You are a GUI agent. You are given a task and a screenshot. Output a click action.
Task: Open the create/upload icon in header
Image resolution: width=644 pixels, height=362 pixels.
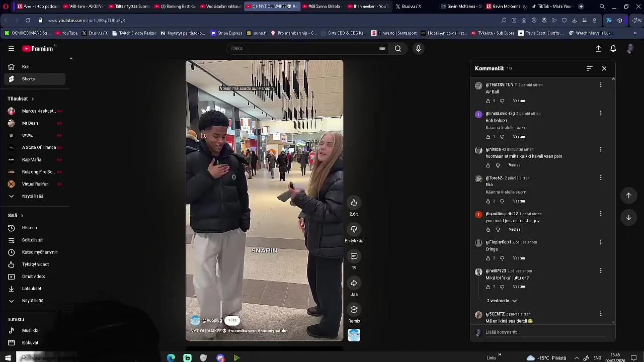point(598,49)
